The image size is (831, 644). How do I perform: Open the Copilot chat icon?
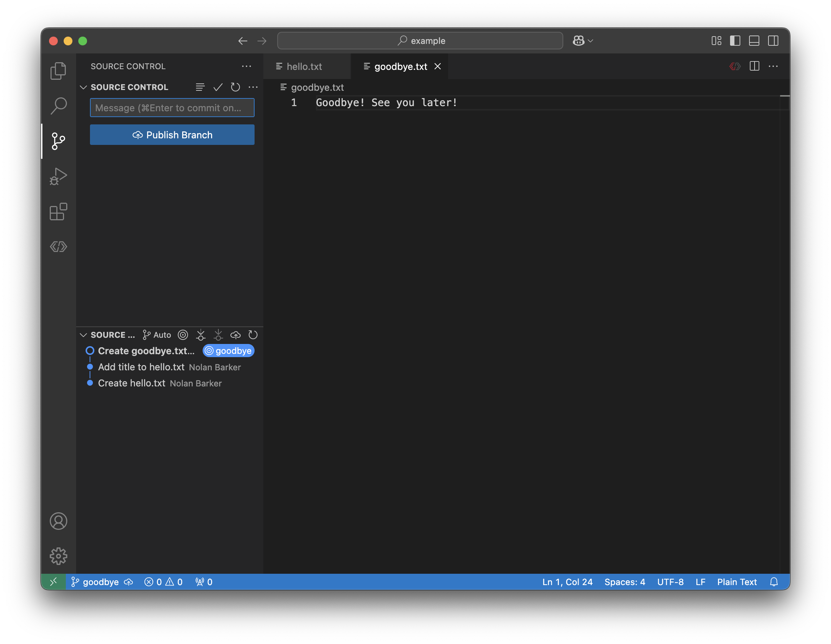pos(578,41)
